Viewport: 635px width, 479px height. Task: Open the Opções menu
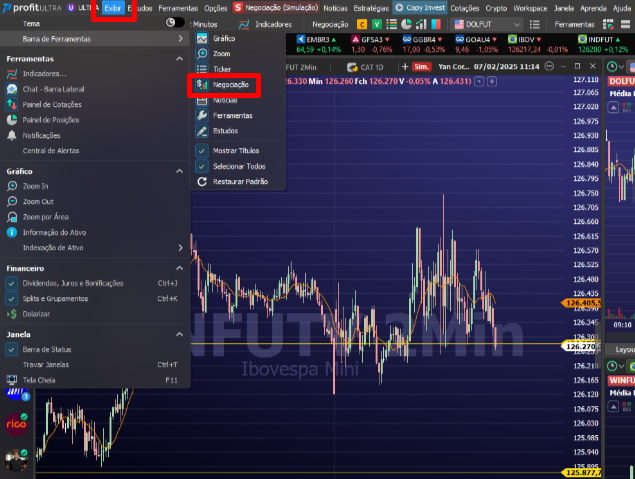pos(215,8)
